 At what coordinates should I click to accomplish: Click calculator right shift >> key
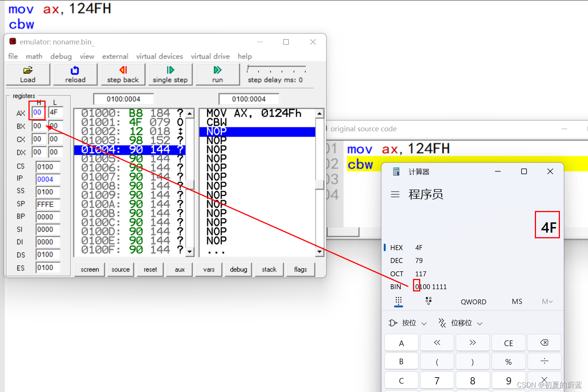[473, 343]
